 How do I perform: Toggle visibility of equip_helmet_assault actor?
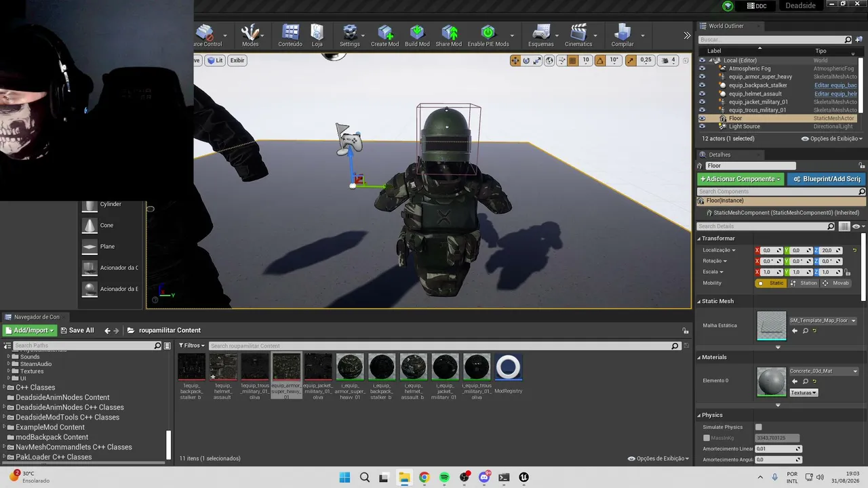702,94
